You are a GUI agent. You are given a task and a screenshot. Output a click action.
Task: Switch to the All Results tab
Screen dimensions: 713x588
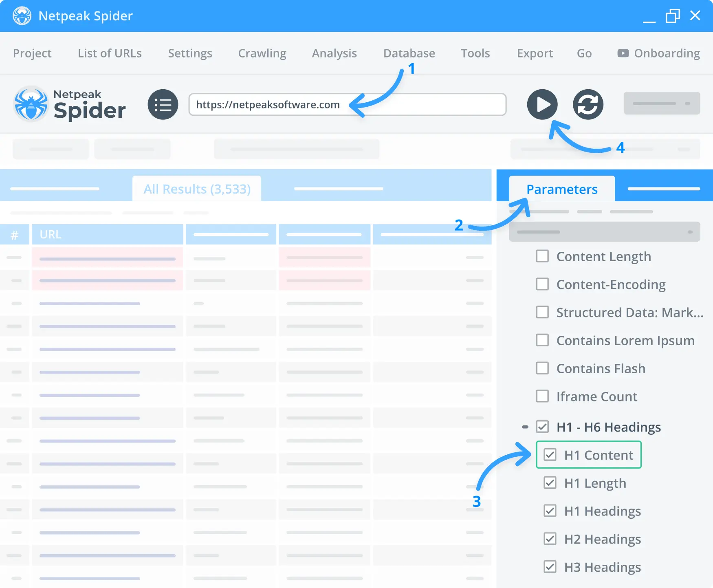click(x=197, y=189)
